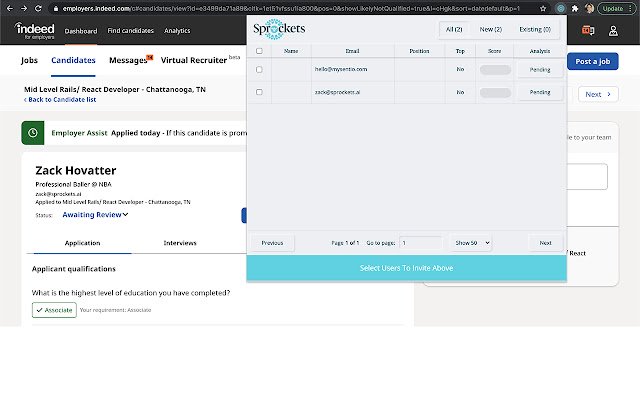
Task: Open the Chrome three-dot menu
Action: [630, 8]
